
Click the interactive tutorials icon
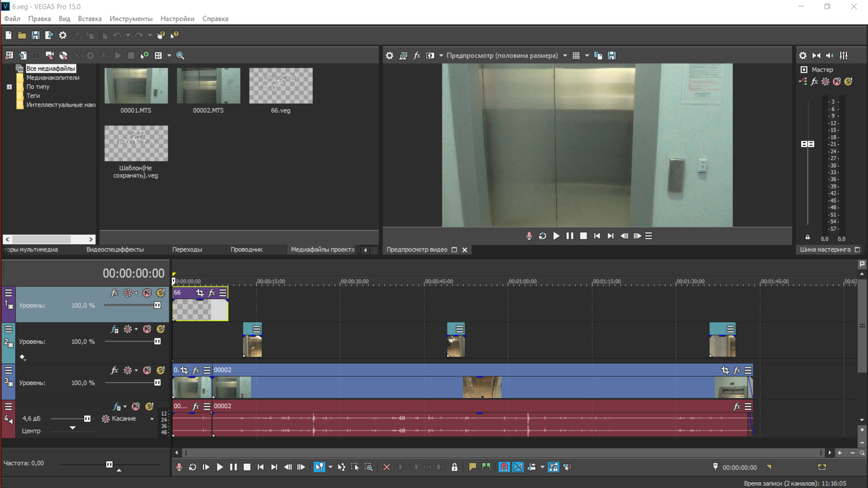[161, 35]
